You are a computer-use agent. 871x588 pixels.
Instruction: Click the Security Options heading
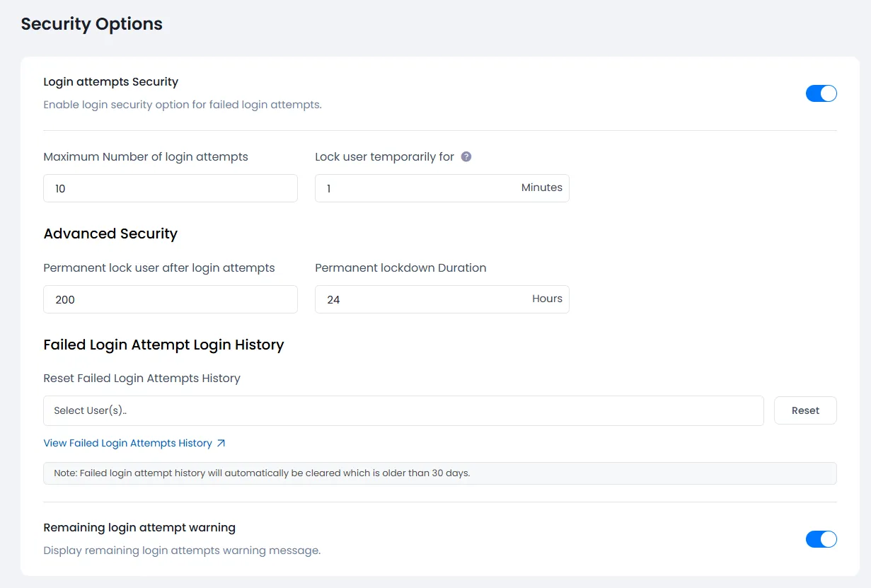click(x=91, y=23)
